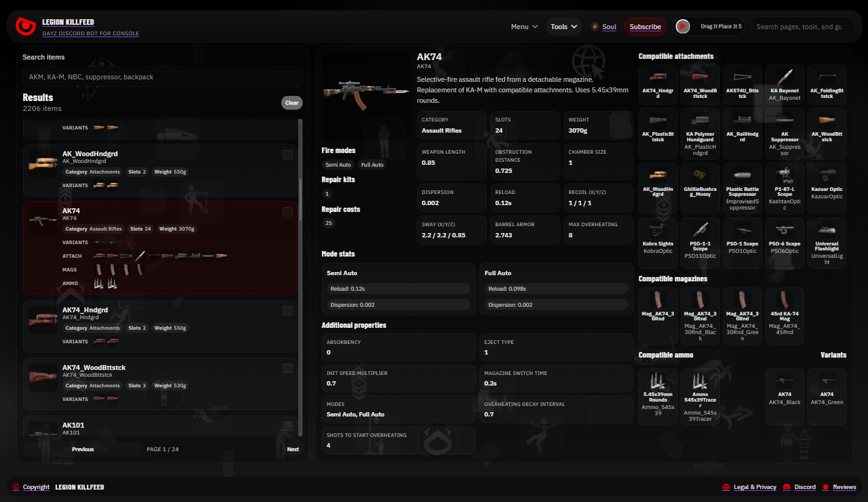This screenshot has width=868, height=502.
Task: Open the Discord link in the footer
Action: click(800, 487)
